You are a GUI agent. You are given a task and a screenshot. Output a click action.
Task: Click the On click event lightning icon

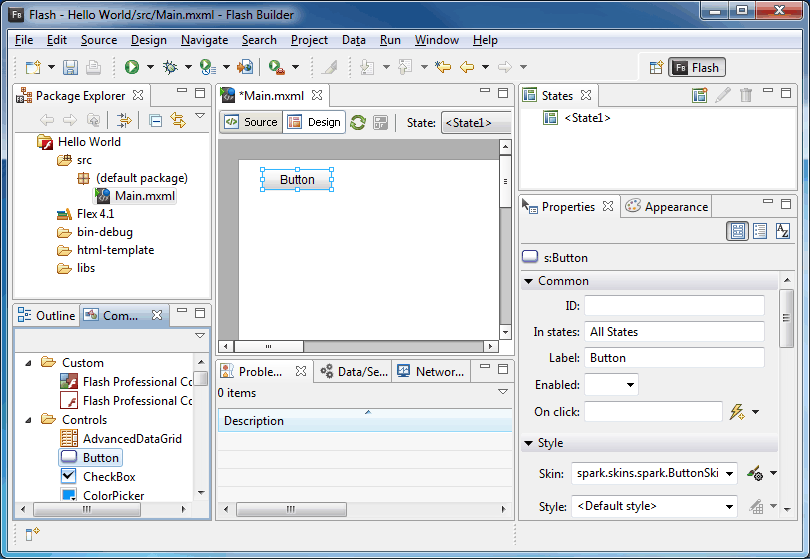737,412
